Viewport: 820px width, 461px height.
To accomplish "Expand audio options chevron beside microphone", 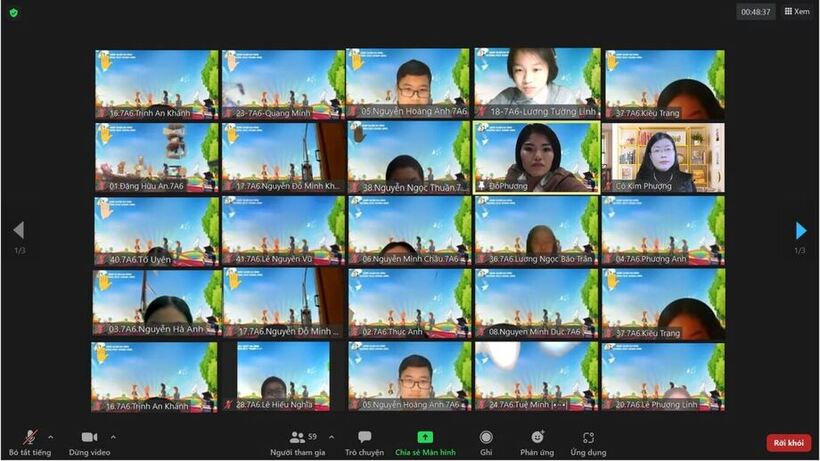I will 51,437.
